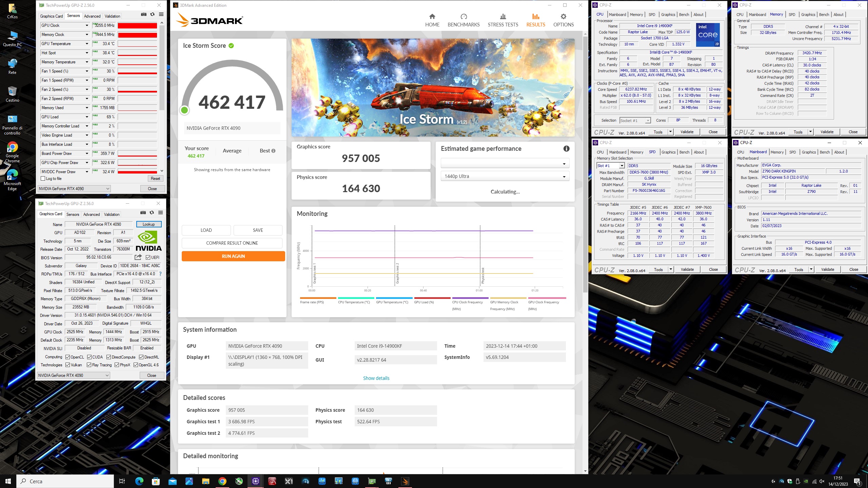Toggle the UEFI checkbox in GPU-Z
Image resolution: width=868 pixels, height=488 pixels.
(x=148, y=258)
